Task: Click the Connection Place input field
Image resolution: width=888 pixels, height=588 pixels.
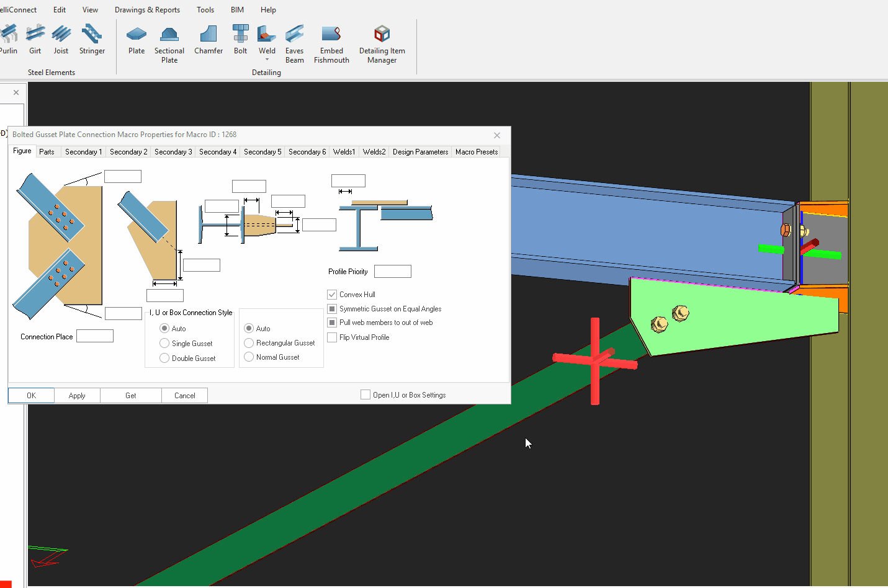Action: click(95, 336)
